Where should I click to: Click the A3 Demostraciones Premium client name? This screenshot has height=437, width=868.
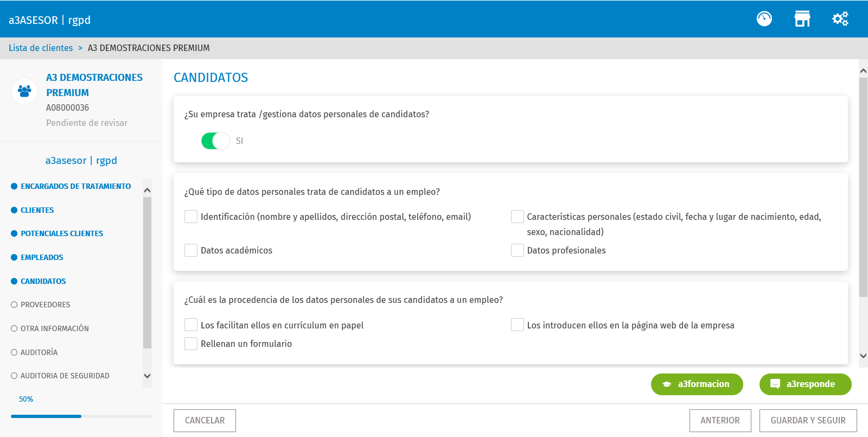pos(94,85)
